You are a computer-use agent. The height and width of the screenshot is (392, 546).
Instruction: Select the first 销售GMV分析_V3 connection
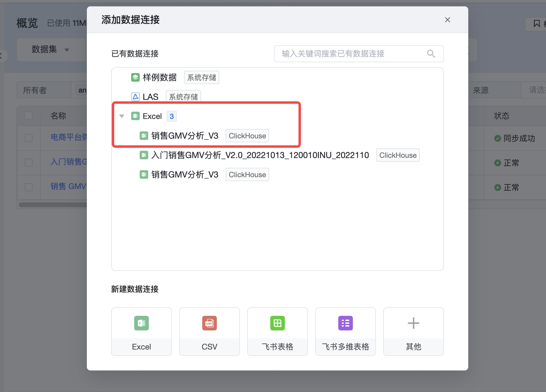coord(185,136)
